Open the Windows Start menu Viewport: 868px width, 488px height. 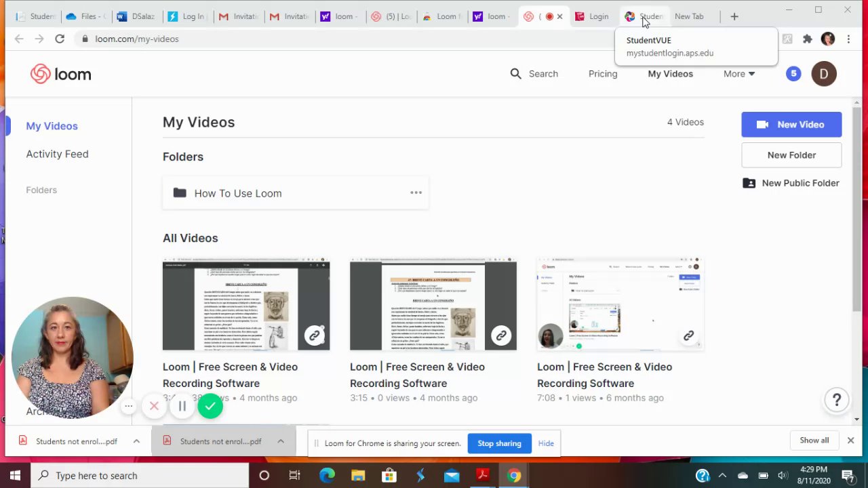tap(15, 475)
